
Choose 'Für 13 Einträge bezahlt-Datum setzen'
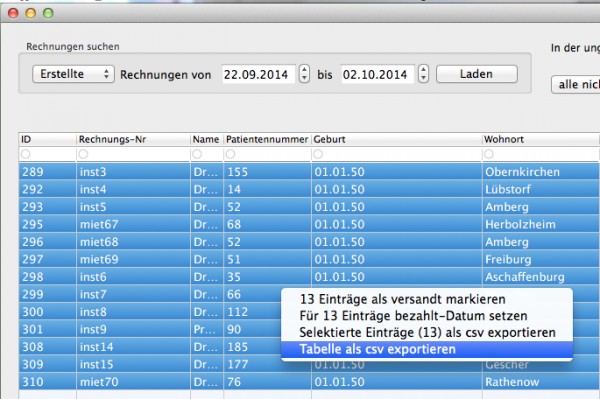(x=427, y=316)
